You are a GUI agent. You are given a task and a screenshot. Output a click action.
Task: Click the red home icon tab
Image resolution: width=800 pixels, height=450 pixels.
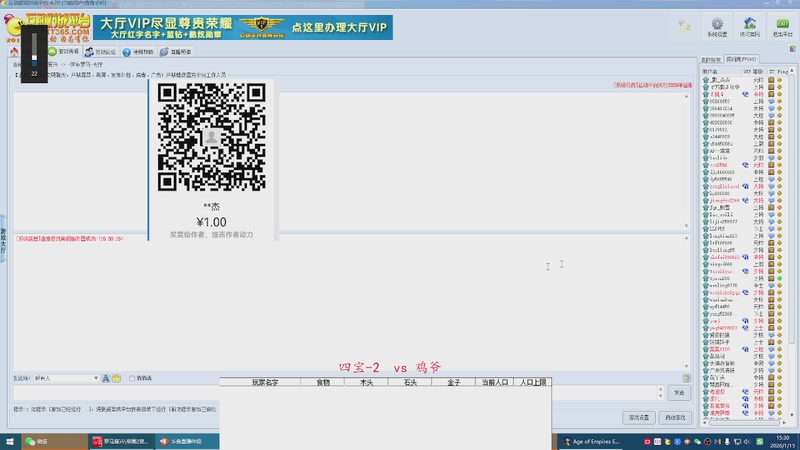click(14, 52)
